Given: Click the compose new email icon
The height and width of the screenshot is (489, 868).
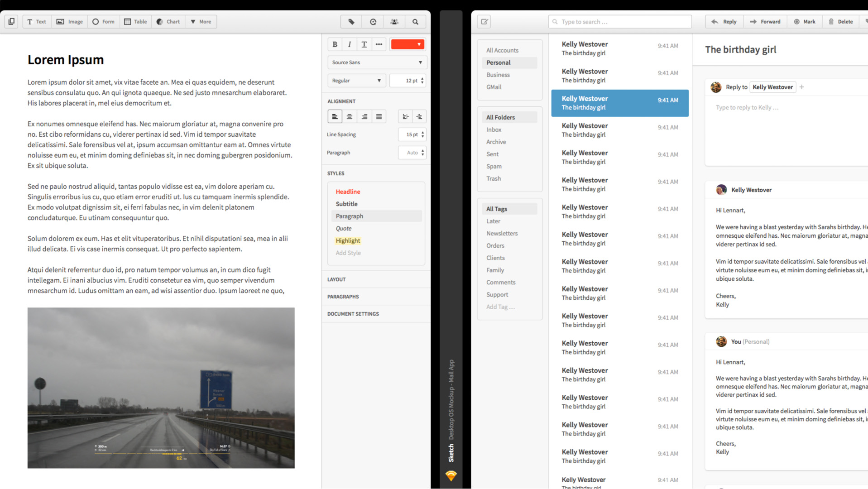Looking at the screenshot, I should pyautogui.click(x=484, y=21).
